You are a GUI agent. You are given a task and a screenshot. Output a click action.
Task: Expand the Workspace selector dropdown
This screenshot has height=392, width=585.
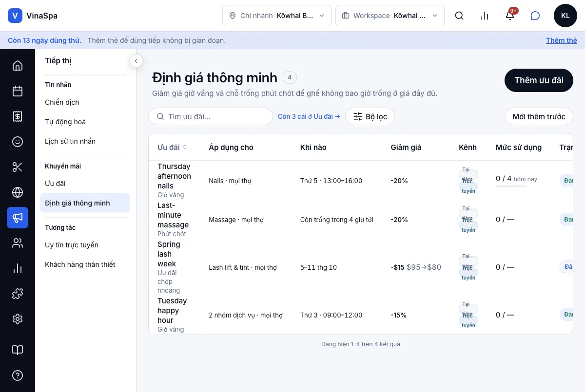[x=390, y=16]
